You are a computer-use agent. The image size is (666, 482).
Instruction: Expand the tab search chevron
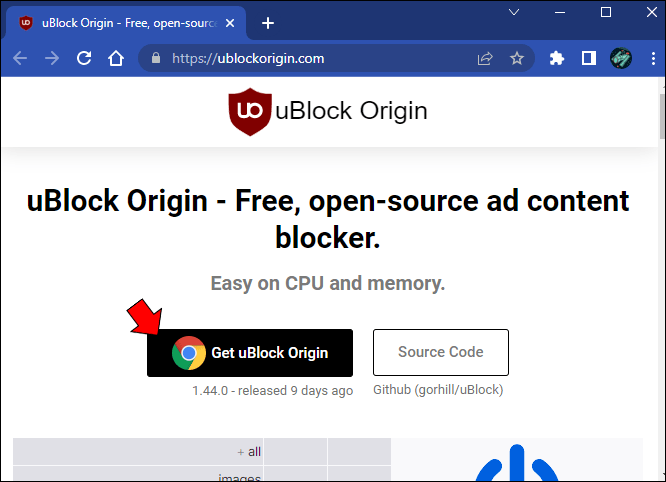tap(514, 12)
